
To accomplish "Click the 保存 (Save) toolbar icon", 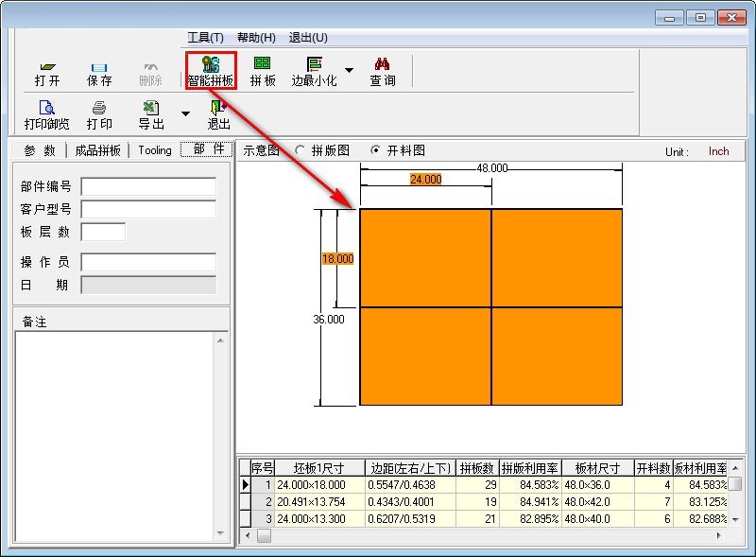I will point(99,75).
